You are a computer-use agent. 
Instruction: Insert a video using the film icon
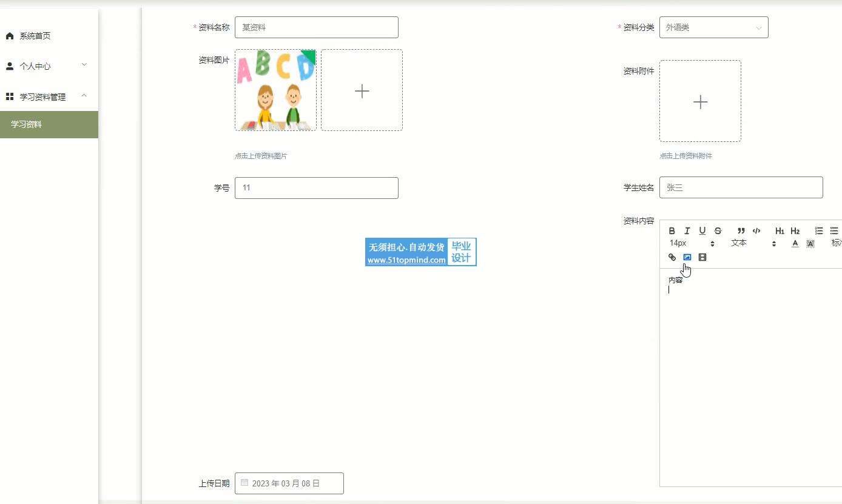tap(702, 257)
